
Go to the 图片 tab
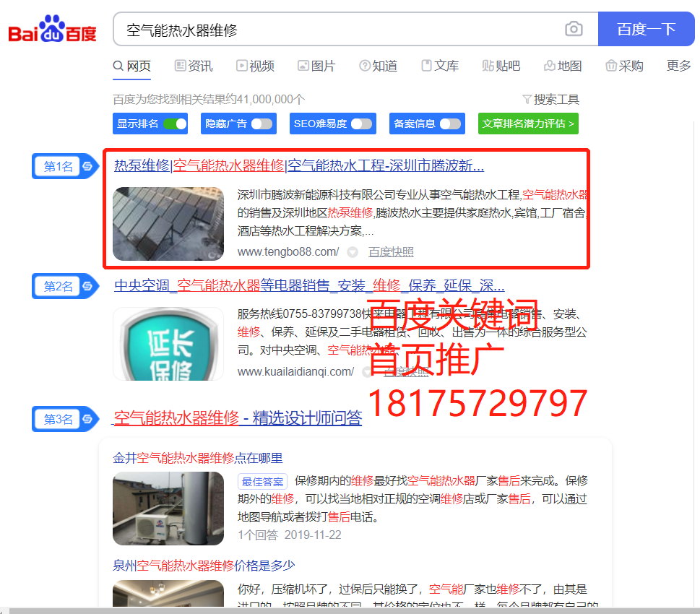tap(316, 66)
